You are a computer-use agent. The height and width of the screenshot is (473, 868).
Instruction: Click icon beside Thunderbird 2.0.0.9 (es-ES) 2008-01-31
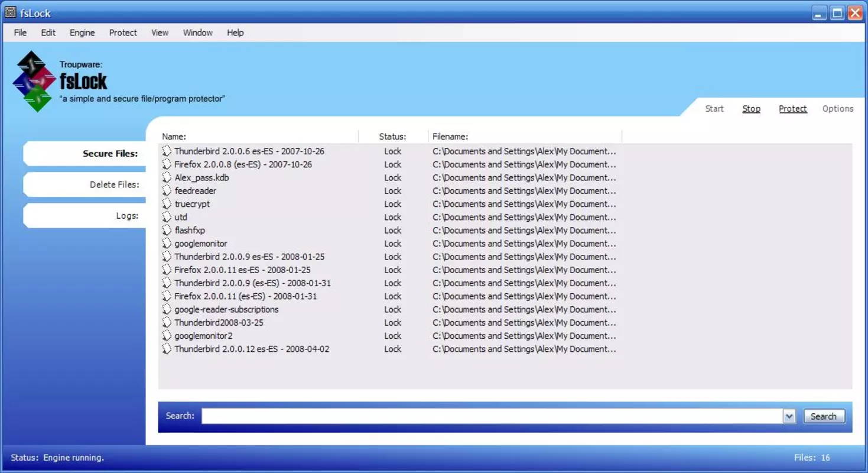(x=167, y=283)
